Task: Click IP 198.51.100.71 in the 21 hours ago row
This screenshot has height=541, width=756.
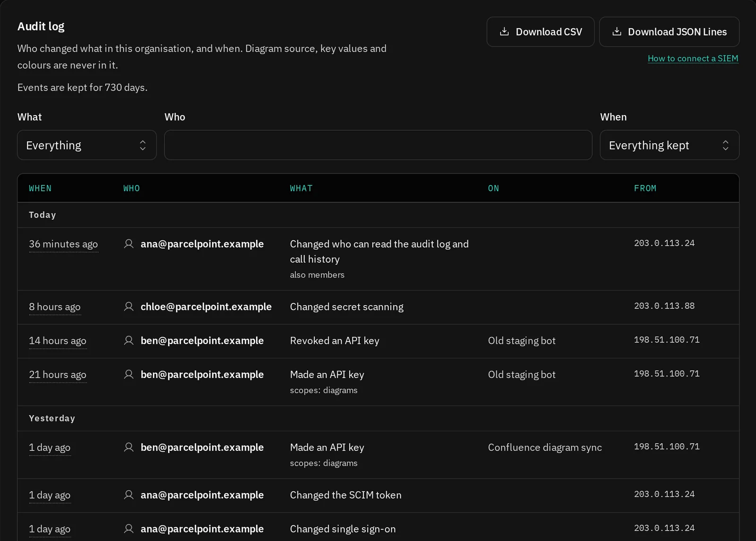Action: [667, 374]
